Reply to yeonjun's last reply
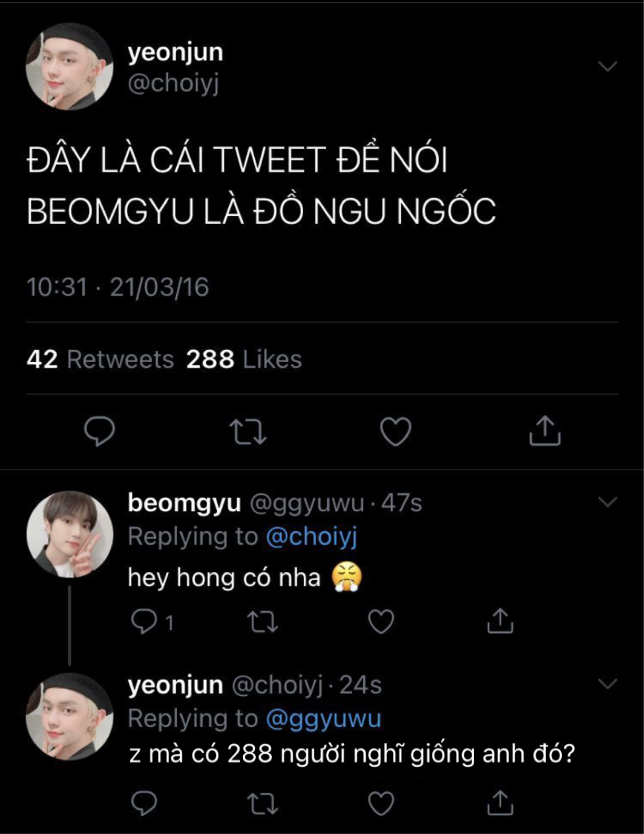This screenshot has width=644, height=834. pyautogui.click(x=144, y=803)
